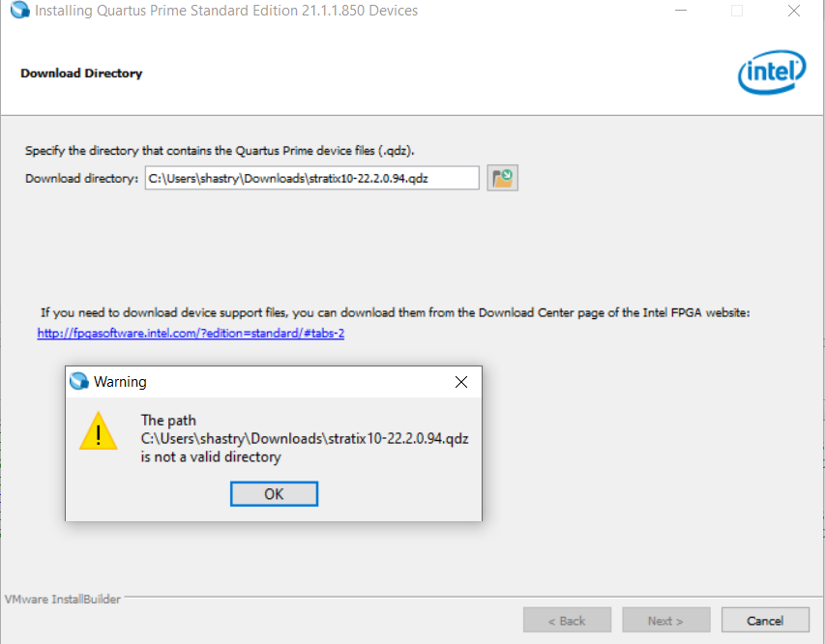The image size is (825, 644).
Task: Click the yellow warning triangle icon
Action: click(x=98, y=431)
